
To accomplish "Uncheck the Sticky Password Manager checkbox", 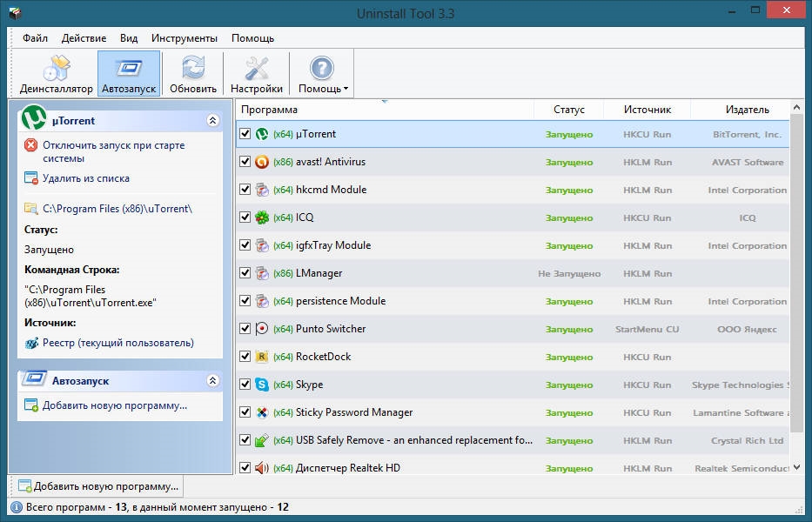I will (245, 412).
